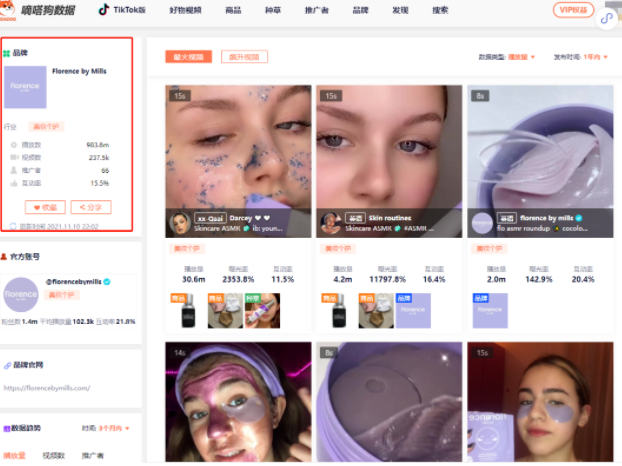Screen dimensions: 622x466
Task: Click the 237.5k video count value
Action: coord(99,158)
